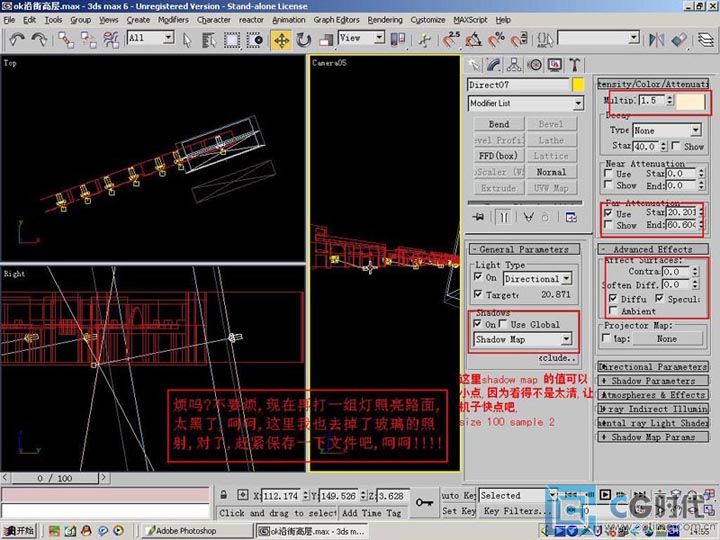Click the light color swatch beside Multiplier
The image size is (720, 540).
[x=689, y=101]
